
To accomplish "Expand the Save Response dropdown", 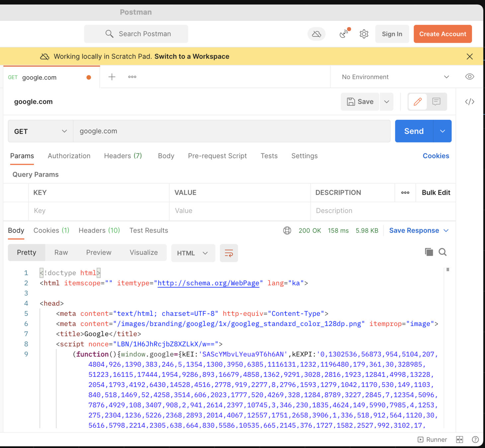I will (419, 231).
